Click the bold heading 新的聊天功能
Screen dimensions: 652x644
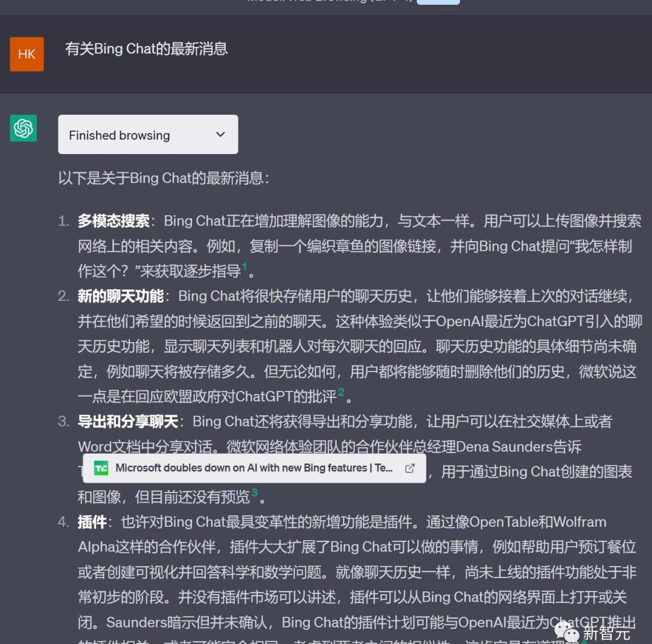point(121,296)
